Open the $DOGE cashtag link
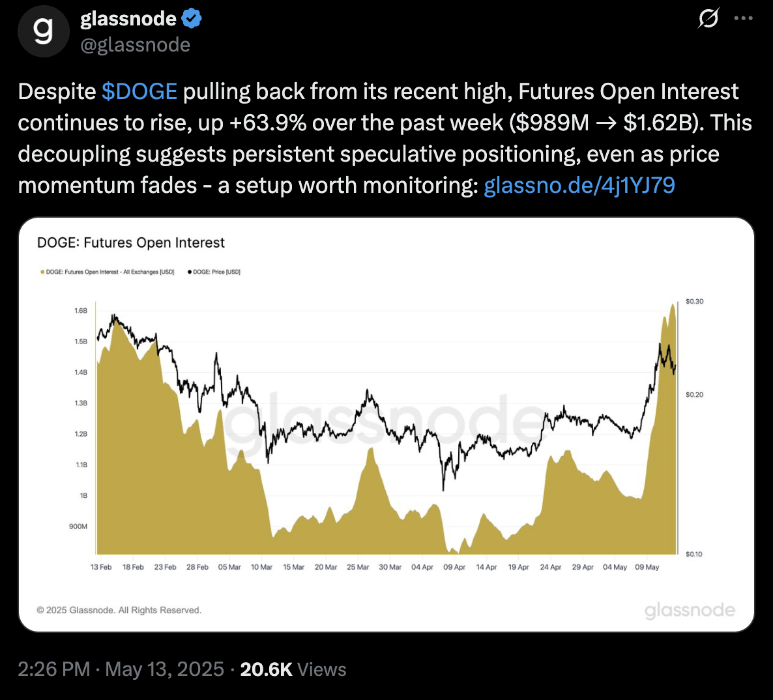Screen dimensions: 773x700 [x=139, y=91]
